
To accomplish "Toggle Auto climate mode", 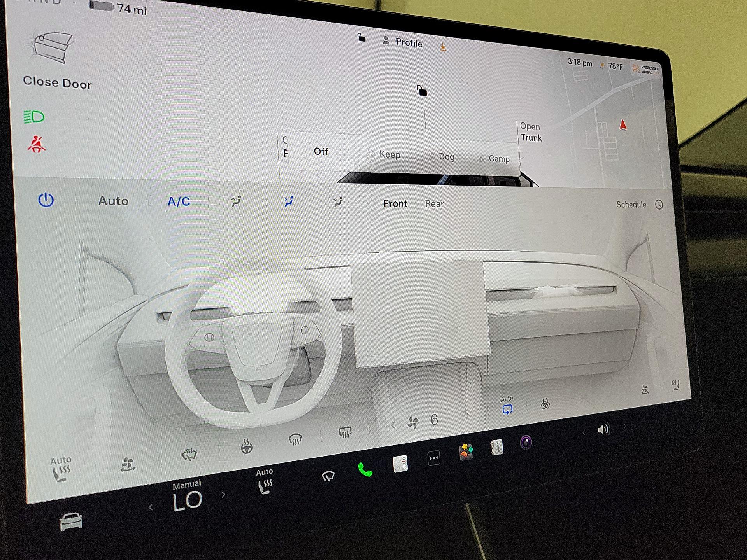I will coord(113,201).
